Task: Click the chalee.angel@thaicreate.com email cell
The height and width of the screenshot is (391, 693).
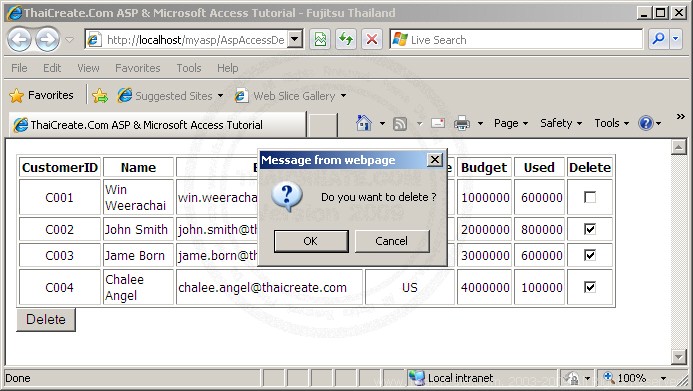Action: [269, 287]
